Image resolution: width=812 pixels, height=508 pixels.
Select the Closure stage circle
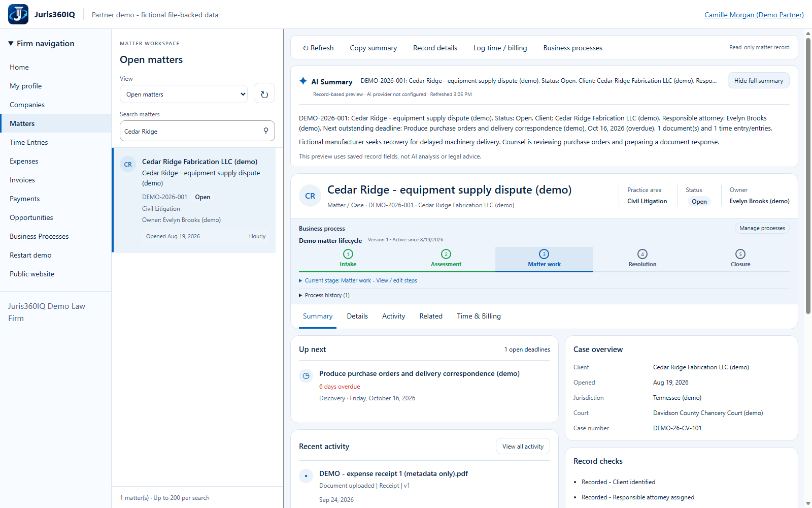(x=740, y=254)
